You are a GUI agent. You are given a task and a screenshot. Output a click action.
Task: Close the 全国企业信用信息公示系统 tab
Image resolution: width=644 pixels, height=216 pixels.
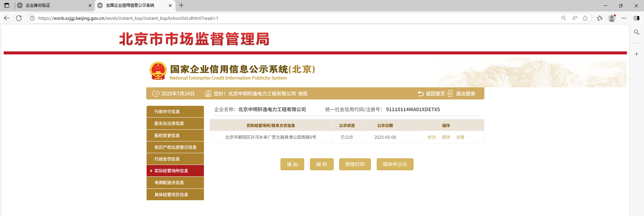(x=170, y=5)
